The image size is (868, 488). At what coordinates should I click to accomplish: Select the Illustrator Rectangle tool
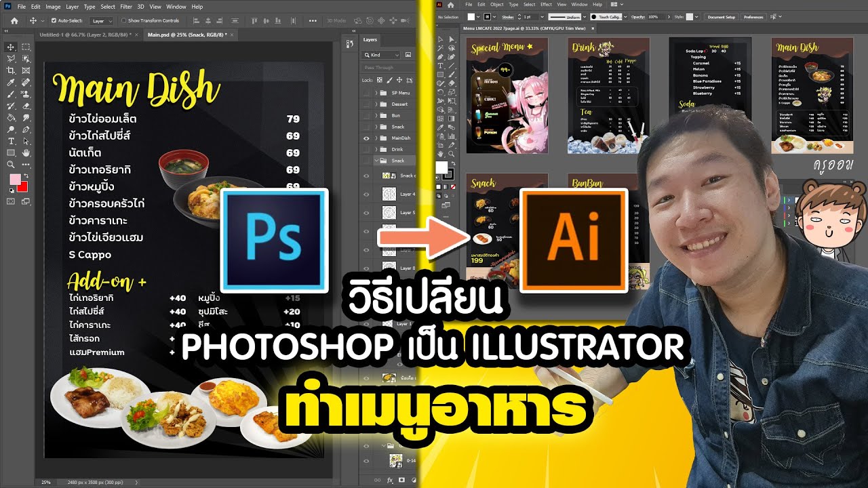coord(441,75)
